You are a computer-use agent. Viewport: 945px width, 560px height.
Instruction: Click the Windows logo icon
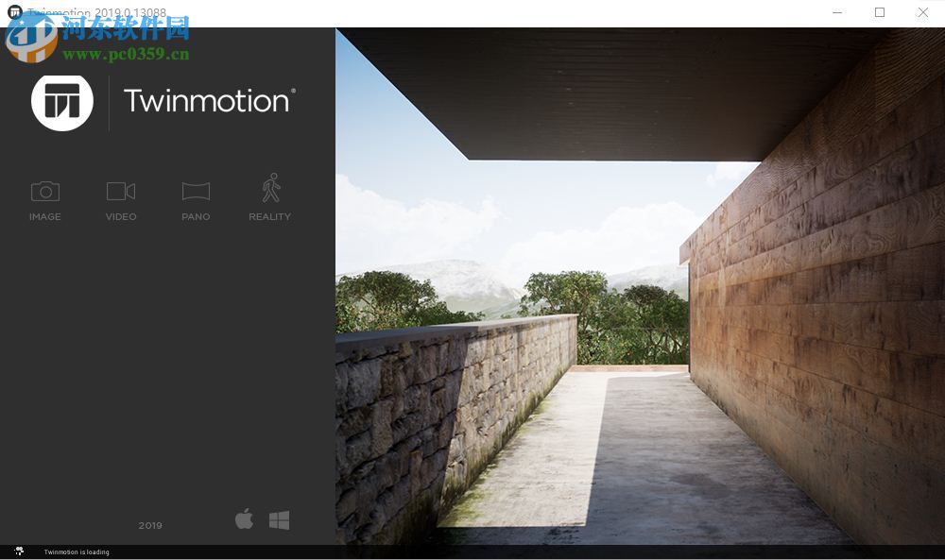(279, 520)
